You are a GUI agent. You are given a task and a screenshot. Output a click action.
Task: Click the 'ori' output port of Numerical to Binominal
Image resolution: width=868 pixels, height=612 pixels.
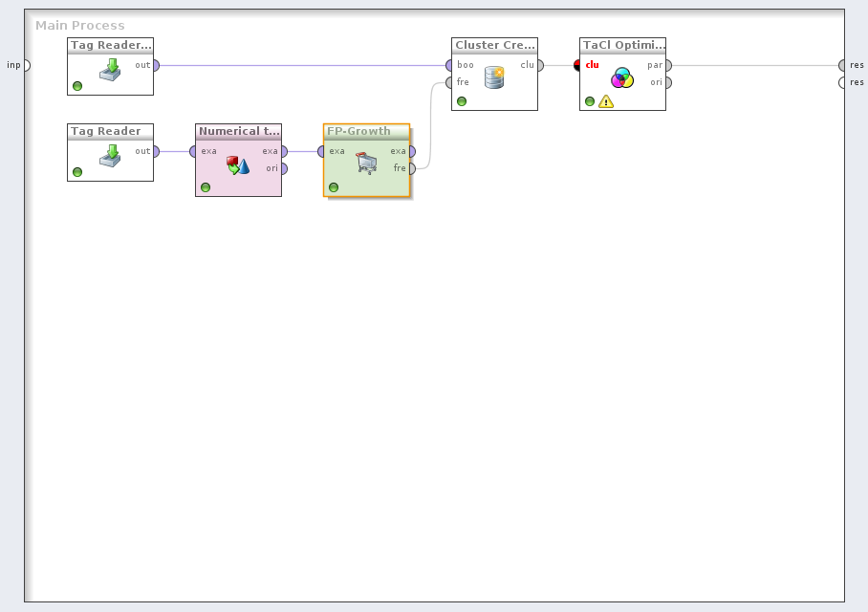pyautogui.click(x=283, y=168)
